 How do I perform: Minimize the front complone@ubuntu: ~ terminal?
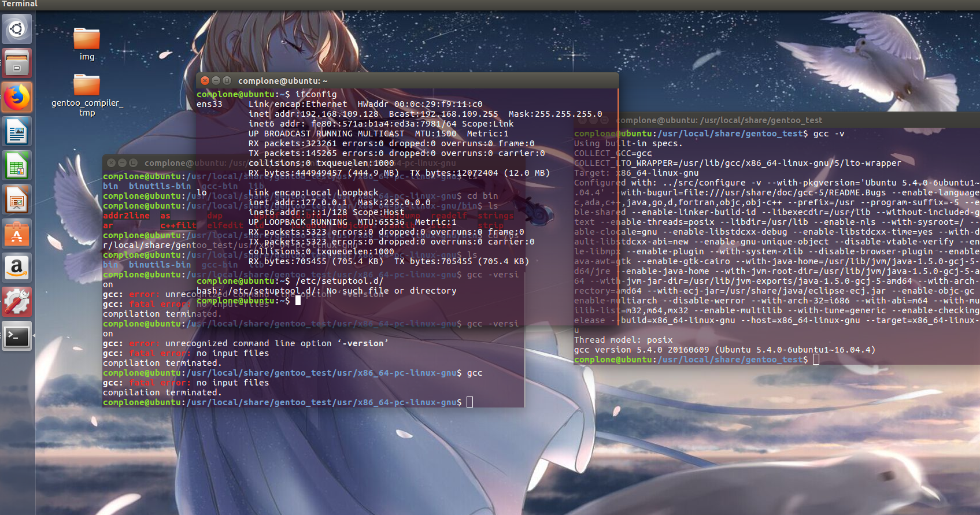(x=216, y=81)
